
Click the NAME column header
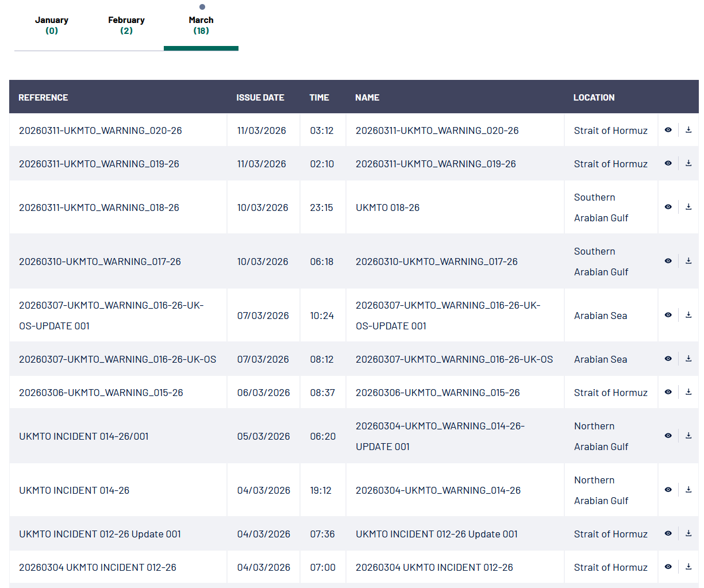367,98
